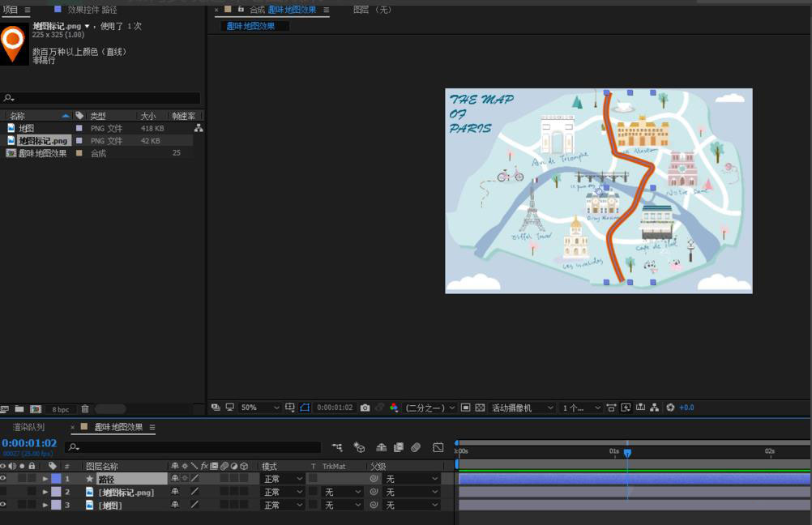This screenshot has width=812, height=525.
Task: Open the 50% magnification dropdown
Action: (259, 408)
